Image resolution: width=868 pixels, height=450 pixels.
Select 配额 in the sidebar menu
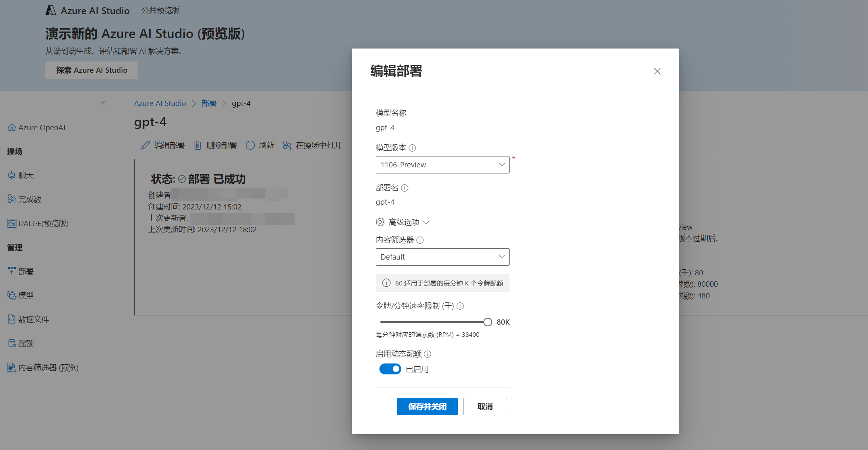[26, 343]
